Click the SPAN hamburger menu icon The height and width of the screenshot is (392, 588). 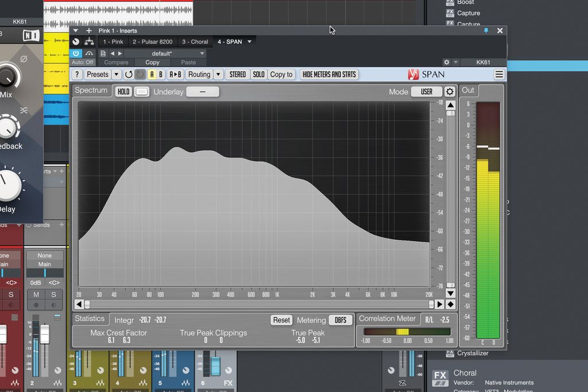499,74
